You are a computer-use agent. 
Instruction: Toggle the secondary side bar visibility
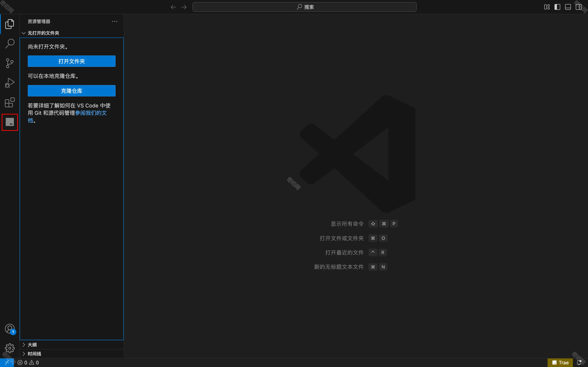click(x=578, y=7)
